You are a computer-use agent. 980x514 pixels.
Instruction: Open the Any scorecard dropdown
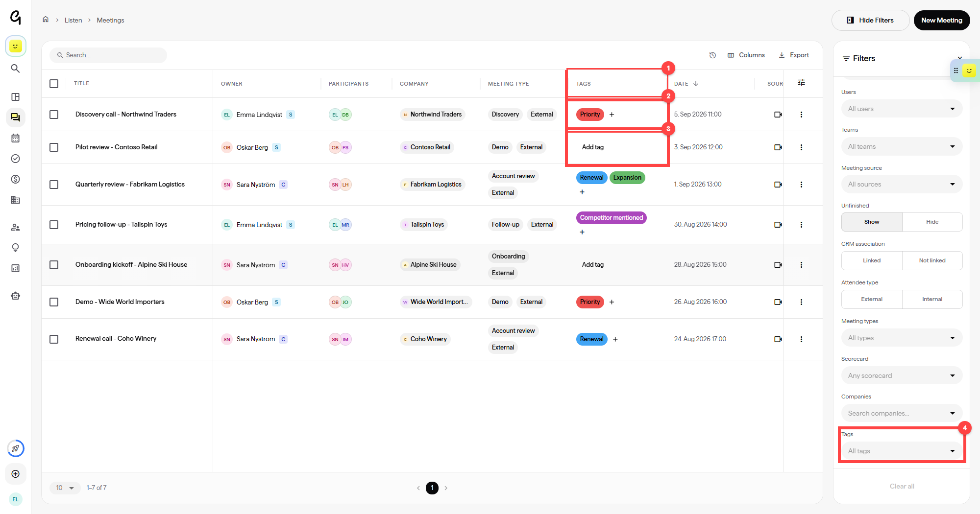(902, 375)
